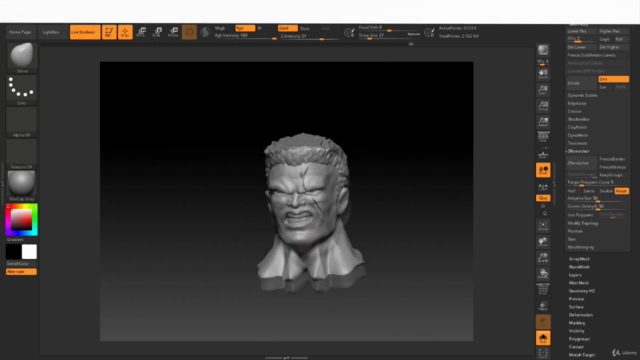The height and width of the screenshot is (360, 640).
Task: Expand the DynaMesh section
Action: click(578, 135)
